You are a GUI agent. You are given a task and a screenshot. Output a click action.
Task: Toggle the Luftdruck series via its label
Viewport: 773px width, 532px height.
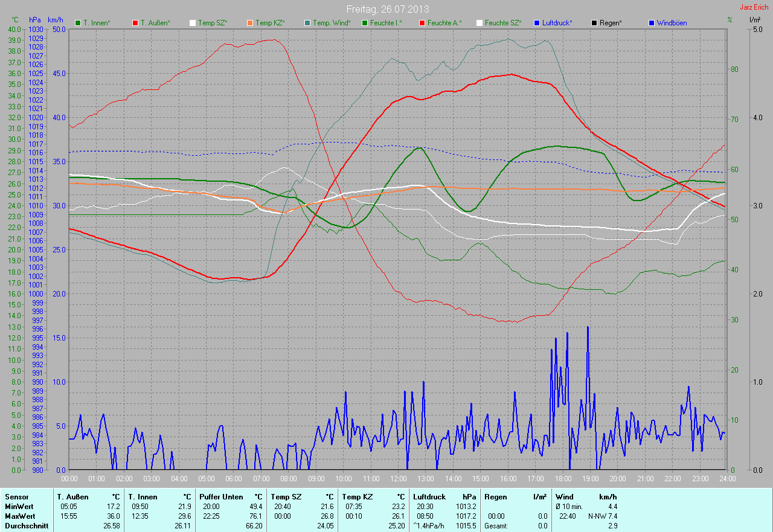point(557,23)
